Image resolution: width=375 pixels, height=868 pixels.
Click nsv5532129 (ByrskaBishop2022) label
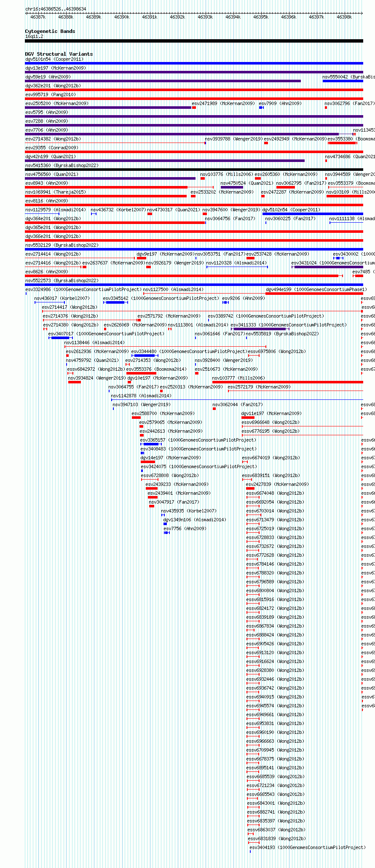click(62, 245)
